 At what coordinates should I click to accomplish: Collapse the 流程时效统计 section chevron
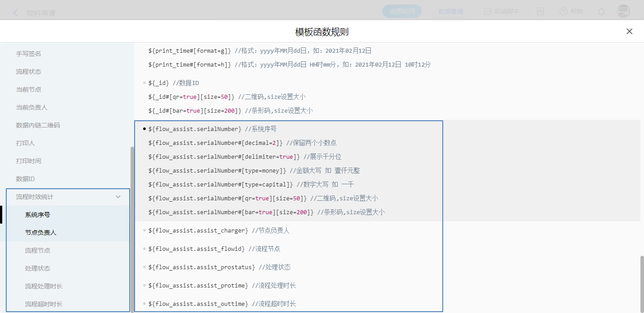click(118, 197)
